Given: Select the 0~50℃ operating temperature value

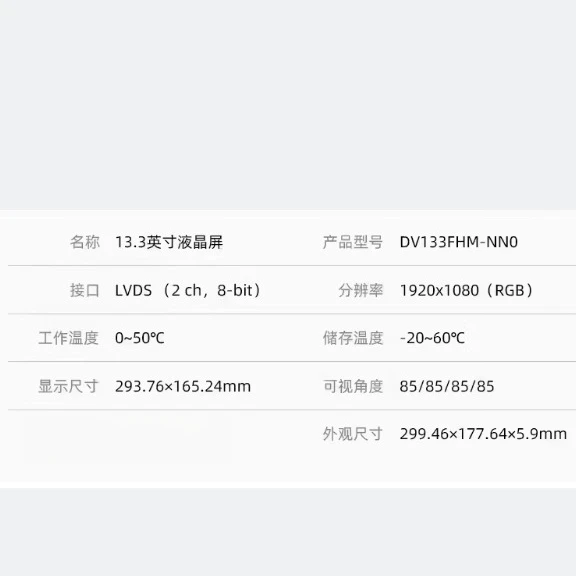Looking at the screenshot, I should (140, 338).
